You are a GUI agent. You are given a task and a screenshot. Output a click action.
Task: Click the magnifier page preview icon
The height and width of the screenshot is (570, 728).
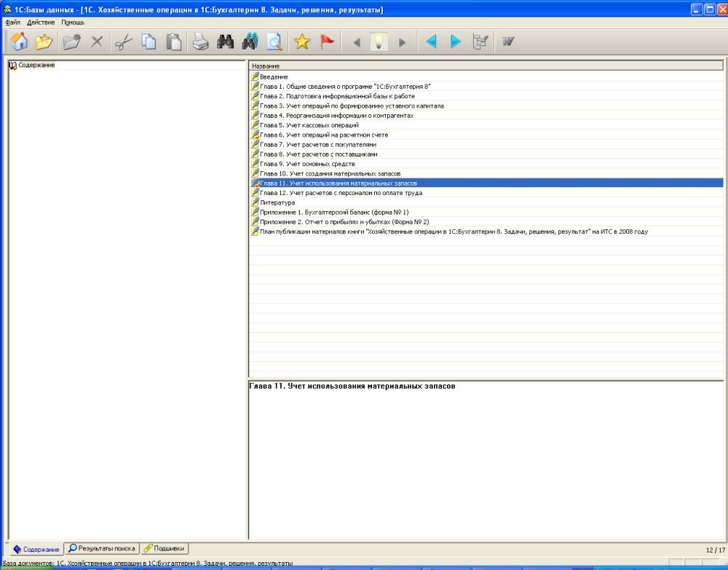pos(274,42)
